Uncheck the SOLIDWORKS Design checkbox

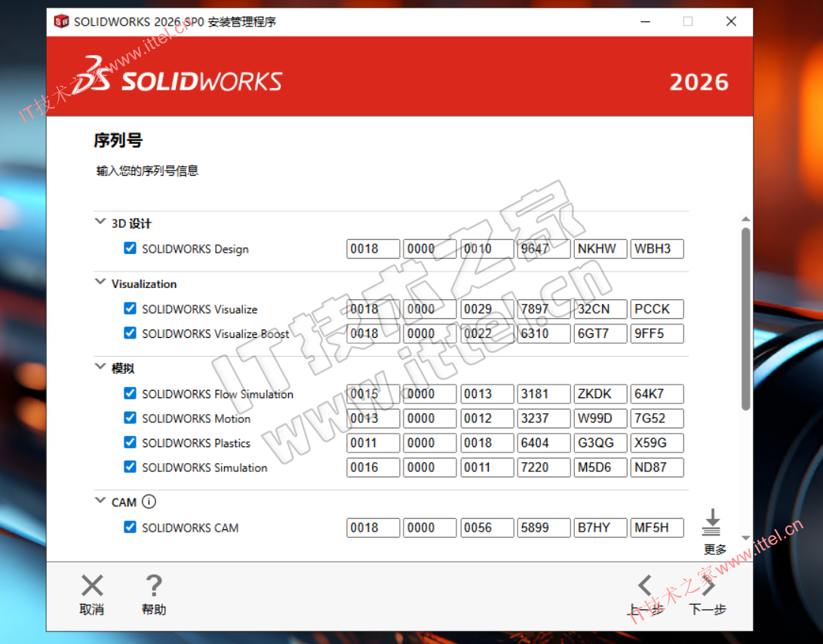pyautogui.click(x=131, y=248)
